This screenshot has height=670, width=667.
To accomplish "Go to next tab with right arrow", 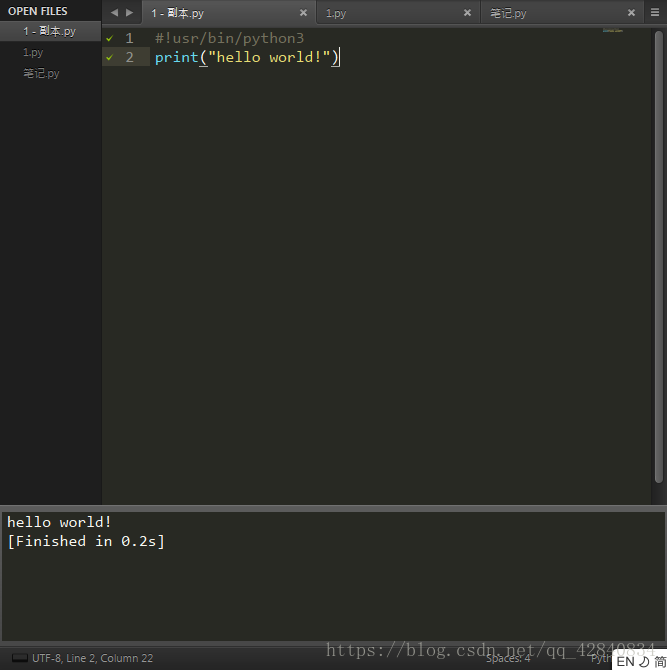I will coord(129,13).
